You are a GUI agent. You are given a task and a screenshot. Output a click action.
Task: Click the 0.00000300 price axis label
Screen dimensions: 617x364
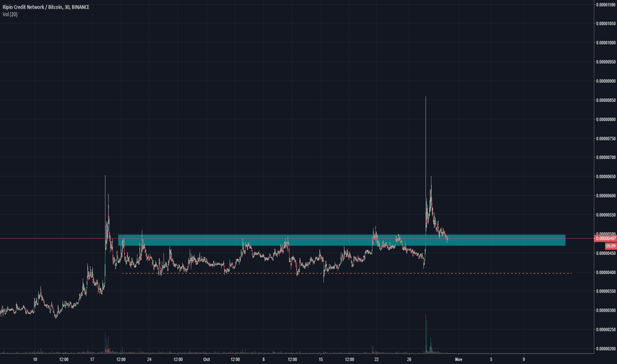(x=606, y=310)
